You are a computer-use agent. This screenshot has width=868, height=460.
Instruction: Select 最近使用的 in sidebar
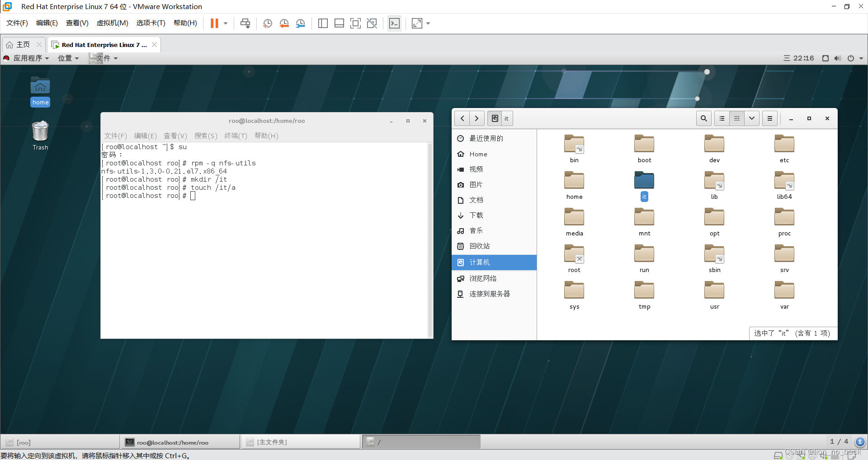click(x=494, y=138)
